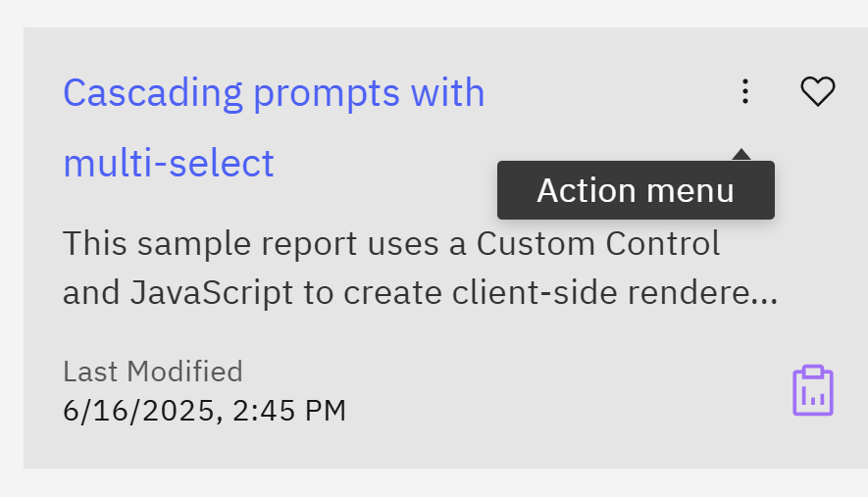
Task: Expand the vertical ellipsis overflow menu
Action: [x=745, y=92]
